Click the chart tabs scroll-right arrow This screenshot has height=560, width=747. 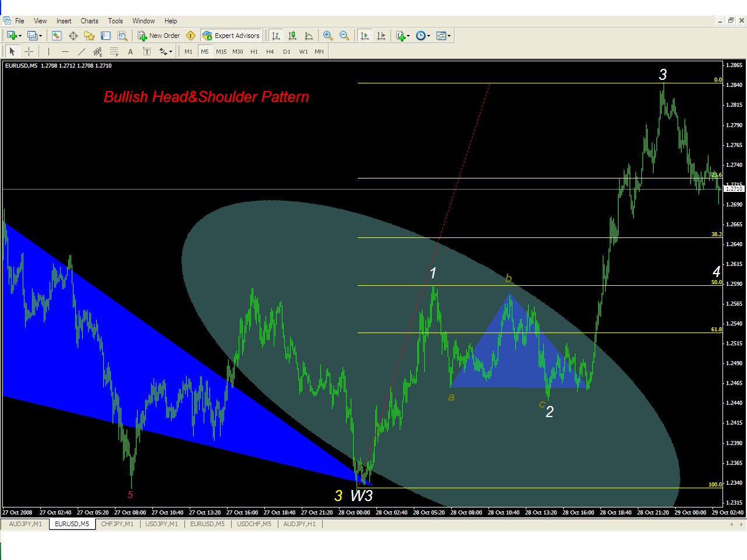coord(741,524)
